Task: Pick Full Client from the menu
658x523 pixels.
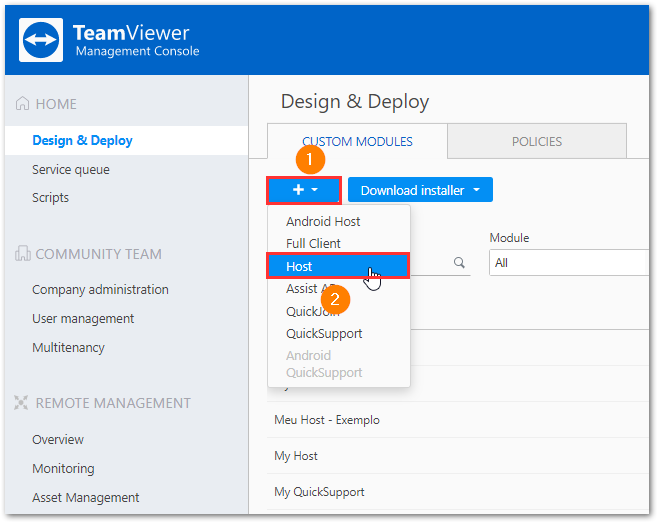Action: click(313, 243)
